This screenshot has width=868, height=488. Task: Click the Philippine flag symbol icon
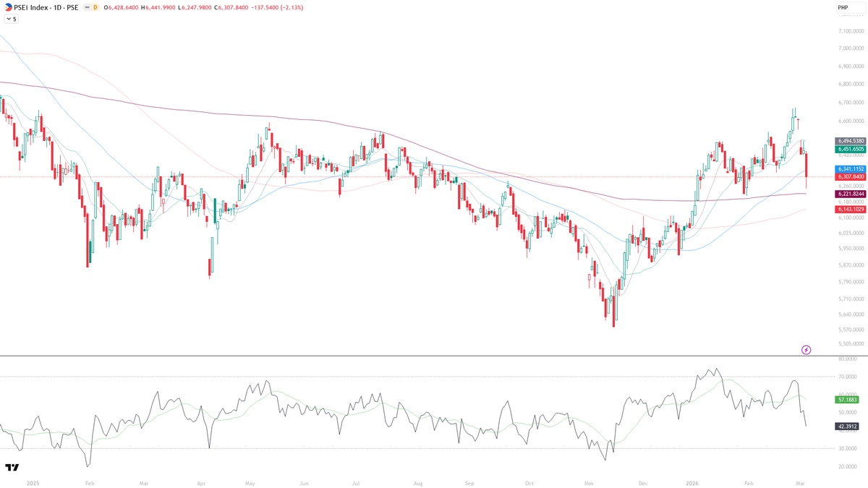8,7
